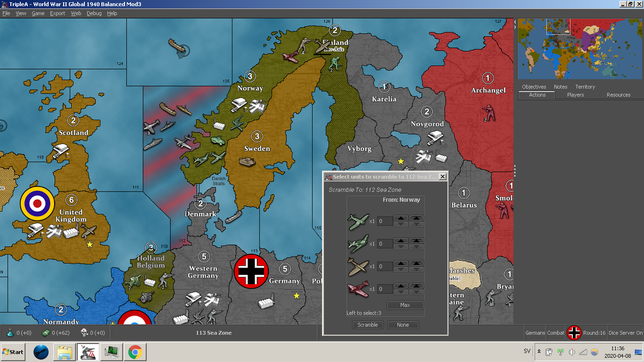644x362 pixels.
Task: Set second green bomber count to maximum
Action: [x=416, y=241]
